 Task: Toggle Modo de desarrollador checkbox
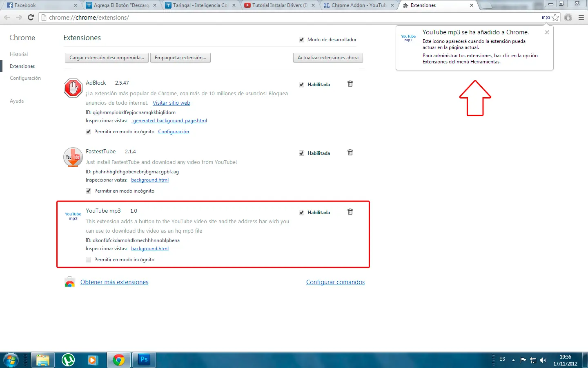(x=301, y=40)
